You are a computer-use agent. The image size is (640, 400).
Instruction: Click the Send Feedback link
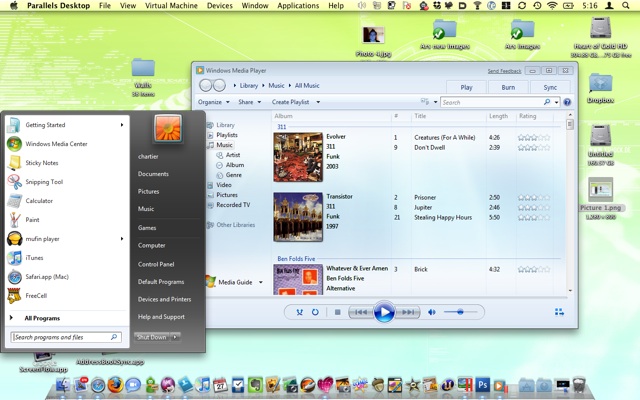pos(504,71)
